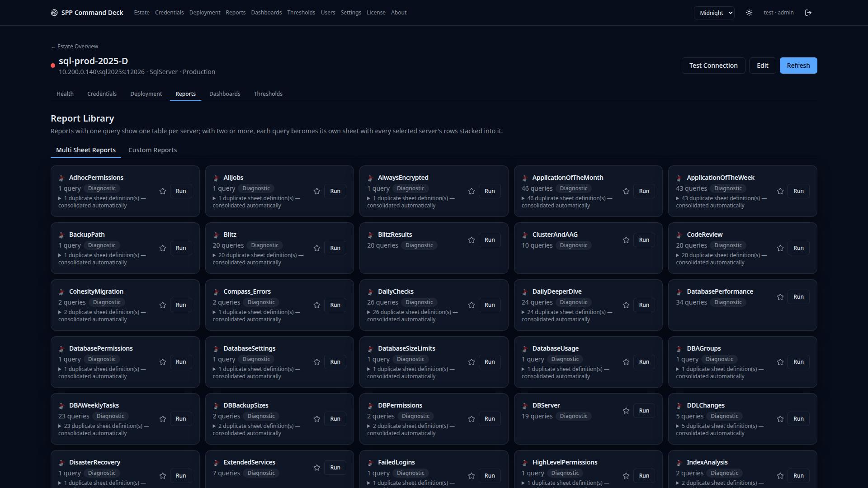Favorite the BlitzResults report

[472, 240]
